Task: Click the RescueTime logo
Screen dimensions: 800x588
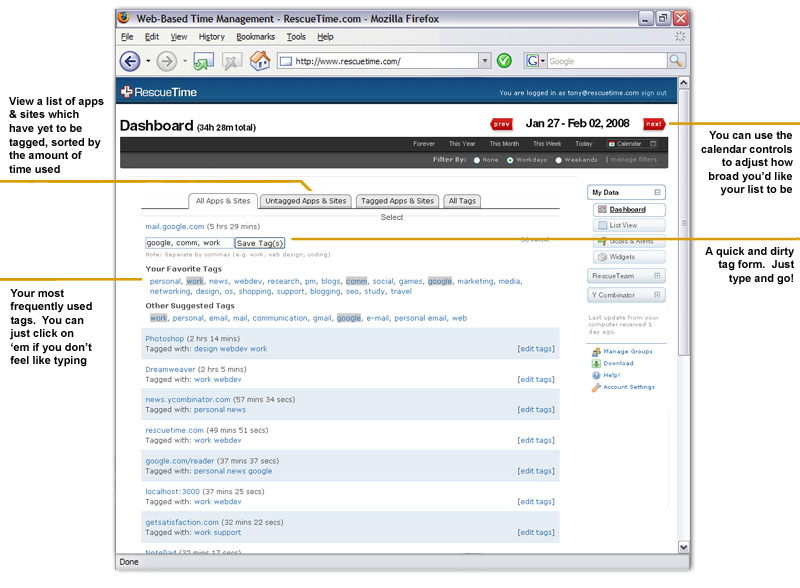Action: coord(159,92)
